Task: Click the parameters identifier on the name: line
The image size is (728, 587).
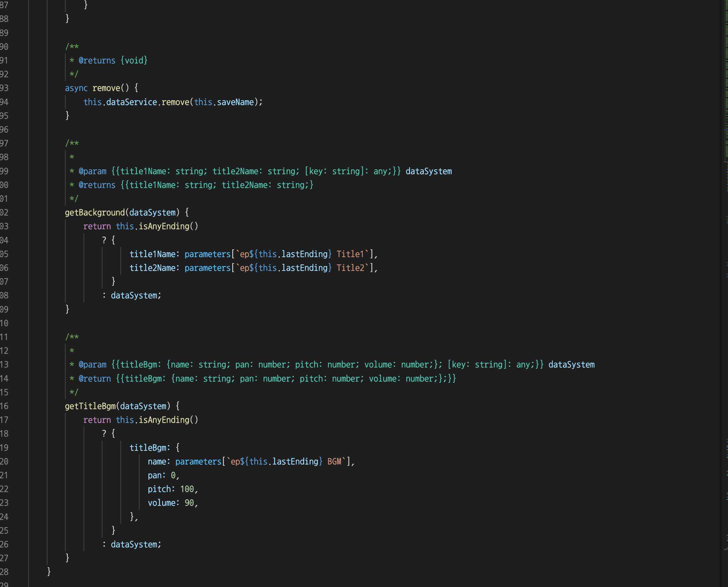Action: click(198, 462)
